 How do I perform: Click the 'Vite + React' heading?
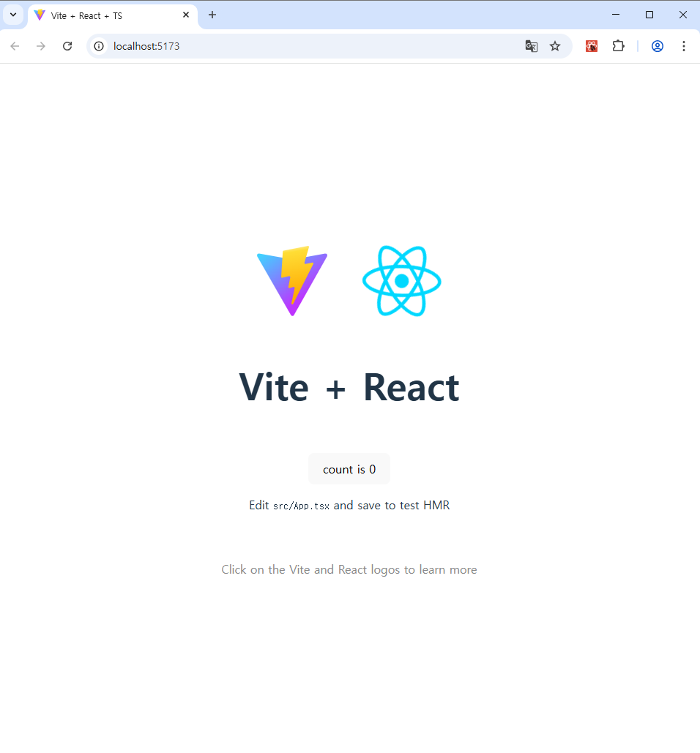[349, 387]
